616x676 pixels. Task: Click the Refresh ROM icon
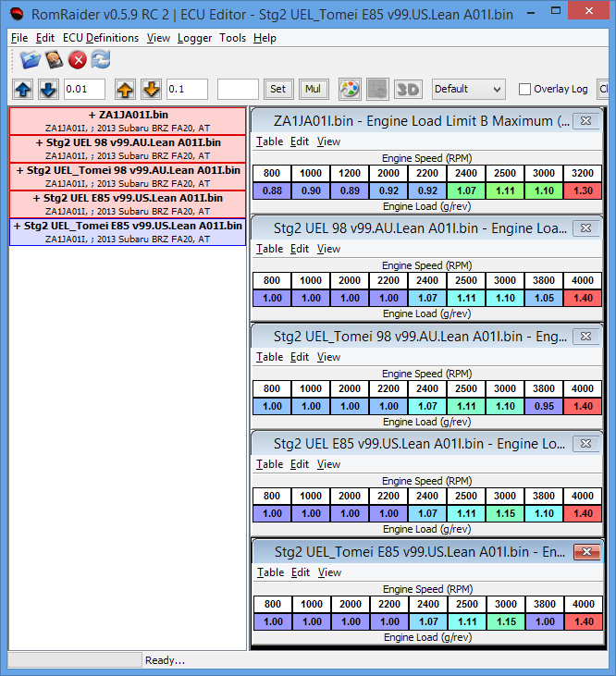[101, 60]
